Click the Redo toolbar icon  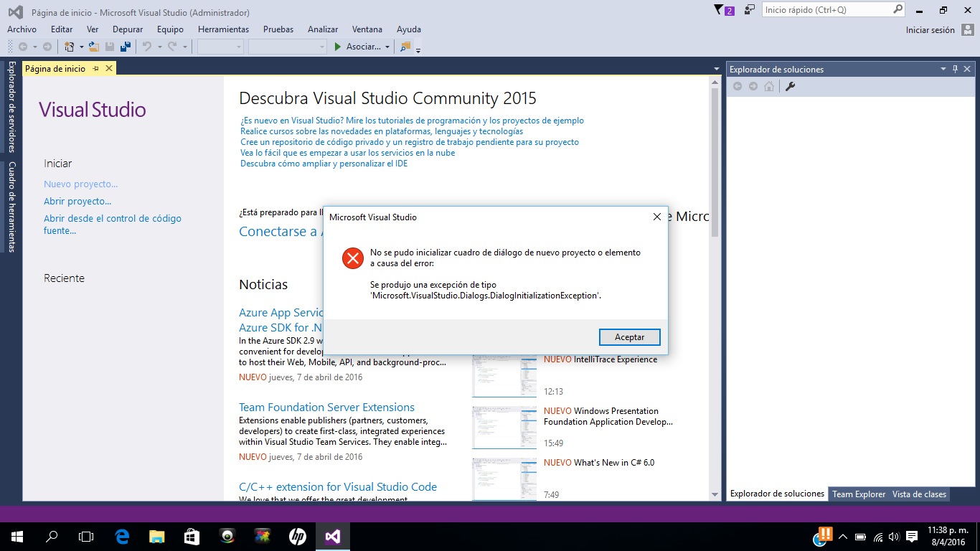click(x=172, y=47)
